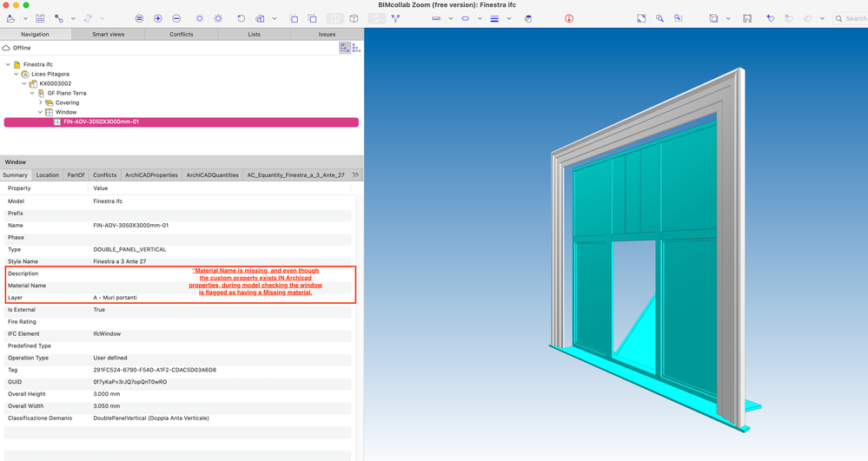Open the PartOf properties tab
The height and width of the screenshot is (461, 868).
pos(76,175)
